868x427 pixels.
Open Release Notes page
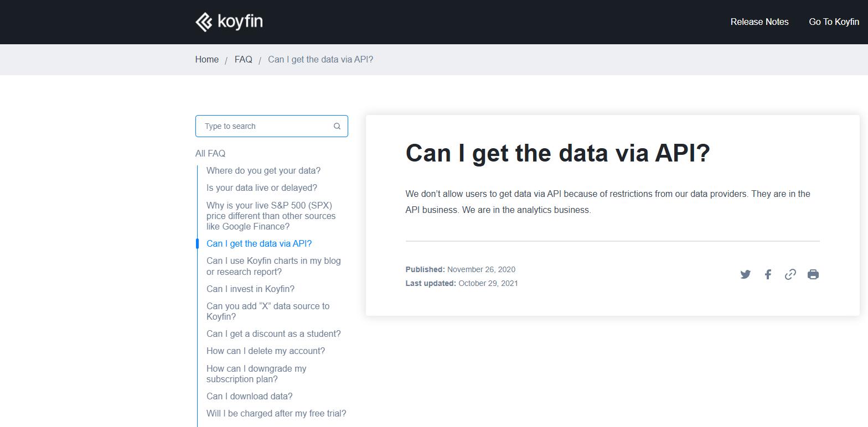pyautogui.click(x=759, y=22)
